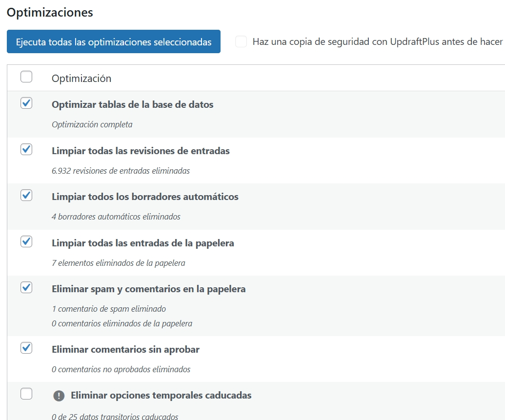Uncheck Limpiar todas las revisiones de entradas
This screenshot has width=505, height=420.
pos(26,150)
